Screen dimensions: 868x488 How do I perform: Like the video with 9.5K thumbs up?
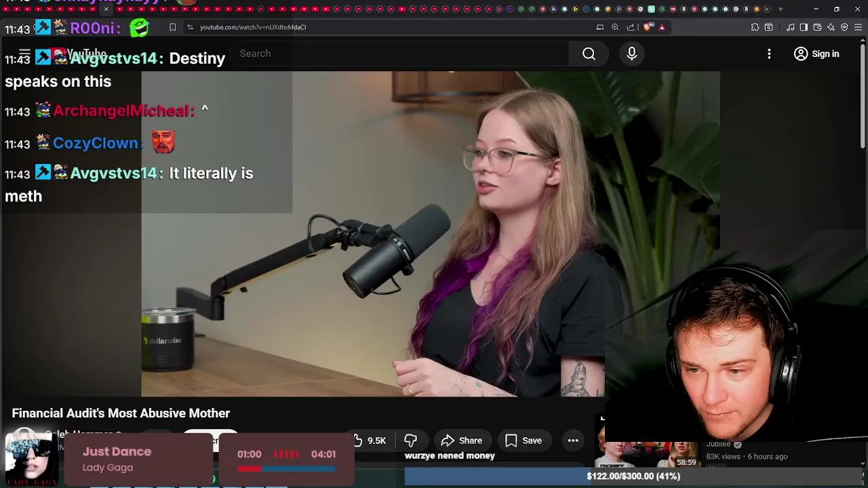tap(370, 441)
